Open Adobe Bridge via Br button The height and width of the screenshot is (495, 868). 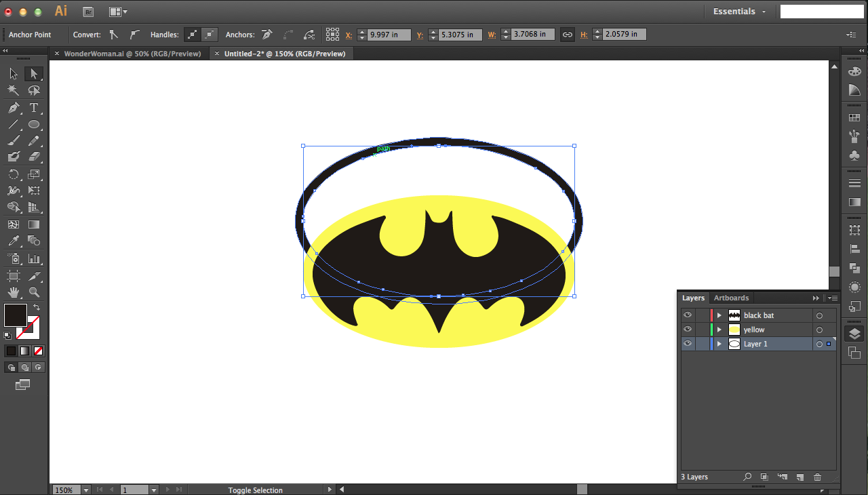[88, 12]
